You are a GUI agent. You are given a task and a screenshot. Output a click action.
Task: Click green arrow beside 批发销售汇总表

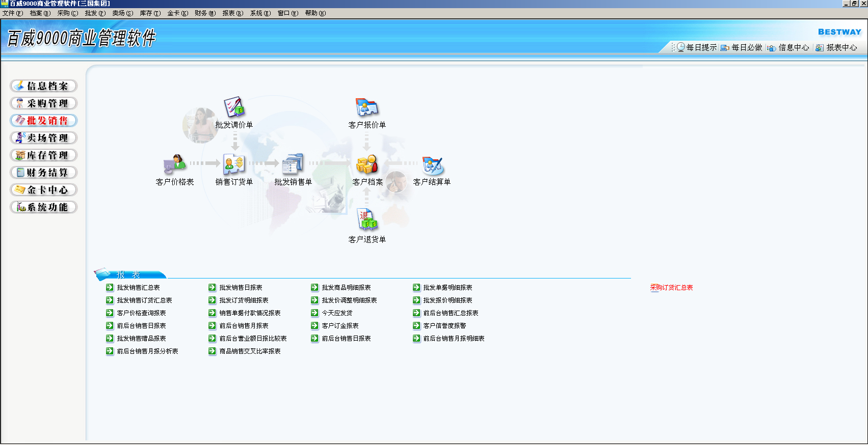tap(110, 287)
